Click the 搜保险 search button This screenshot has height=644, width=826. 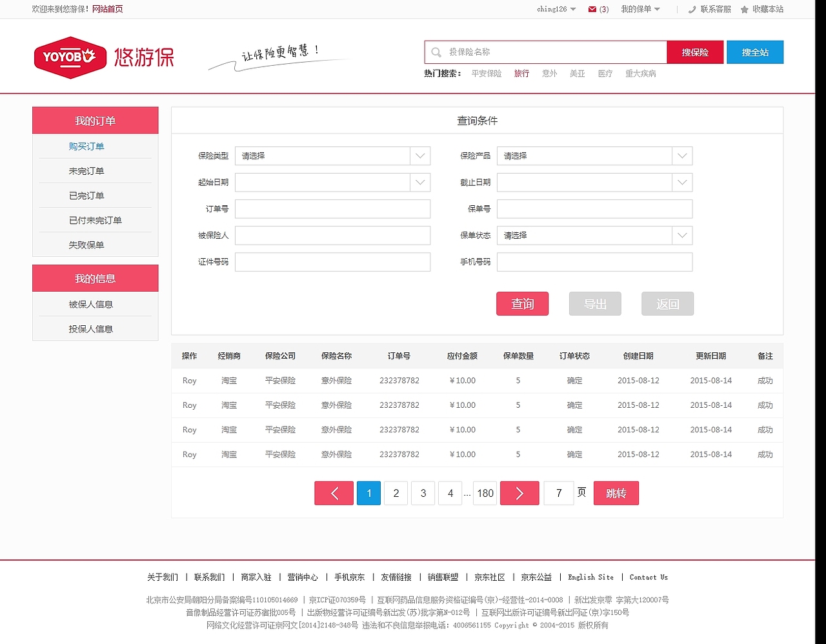pyautogui.click(x=695, y=52)
